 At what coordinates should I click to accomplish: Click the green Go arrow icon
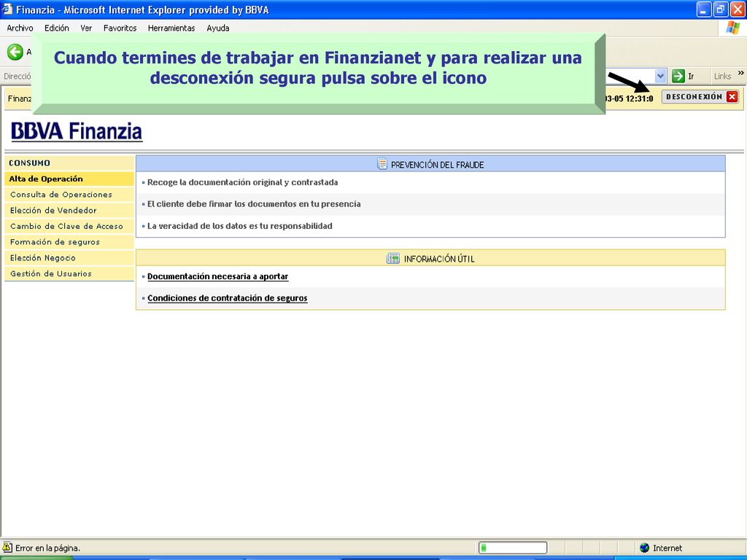678,76
